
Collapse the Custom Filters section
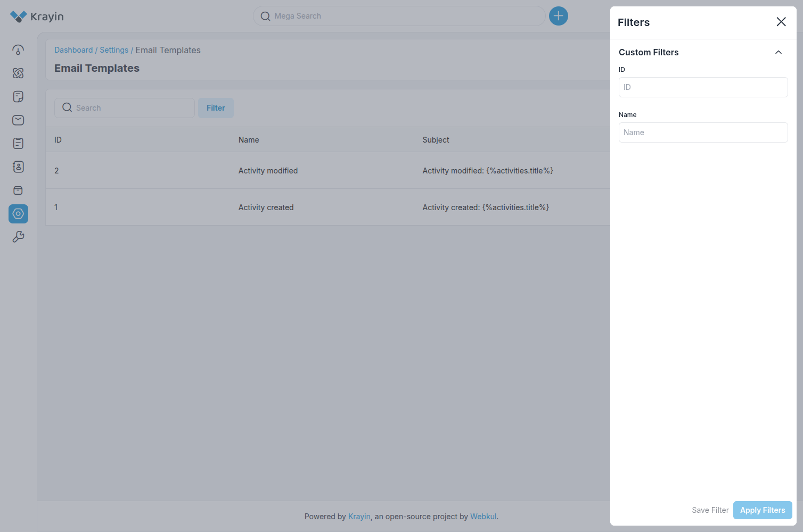click(779, 52)
